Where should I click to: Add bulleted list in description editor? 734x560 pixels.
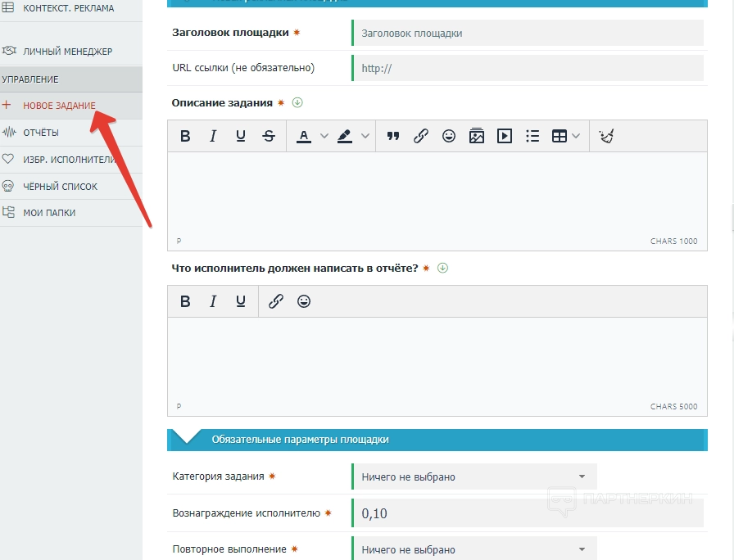click(x=532, y=137)
